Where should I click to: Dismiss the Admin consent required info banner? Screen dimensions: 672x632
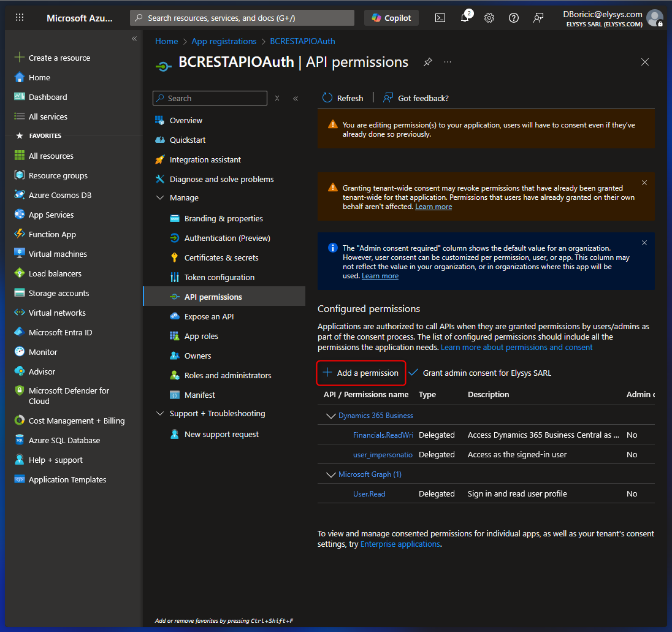click(x=644, y=243)
